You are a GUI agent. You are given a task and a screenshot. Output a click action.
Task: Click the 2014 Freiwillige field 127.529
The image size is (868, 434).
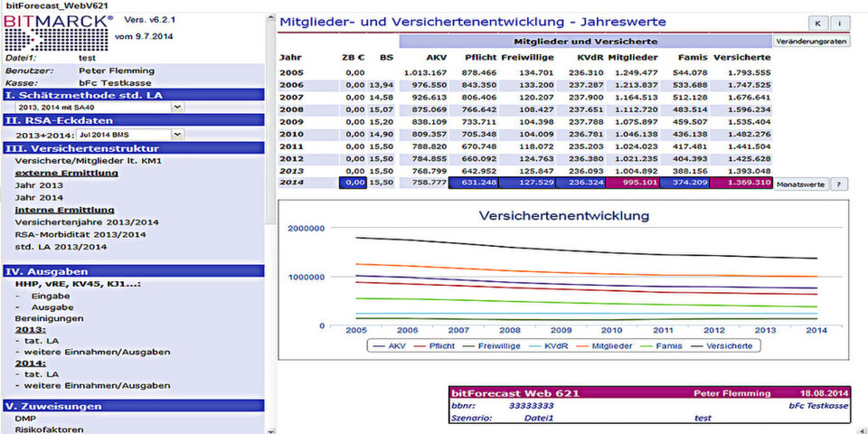527,184
